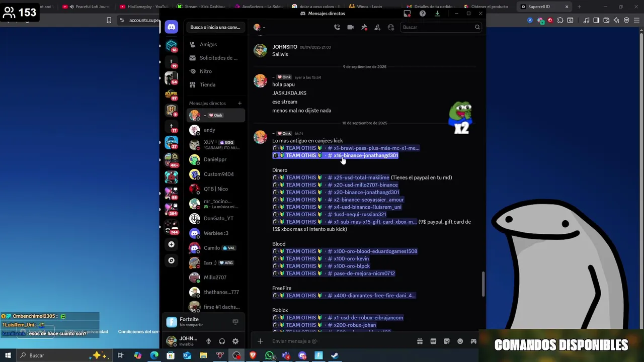The width and height of the screenshot is (644, 362).
Task: Open direct message with Custom9404
Action: tap(215, 174)
